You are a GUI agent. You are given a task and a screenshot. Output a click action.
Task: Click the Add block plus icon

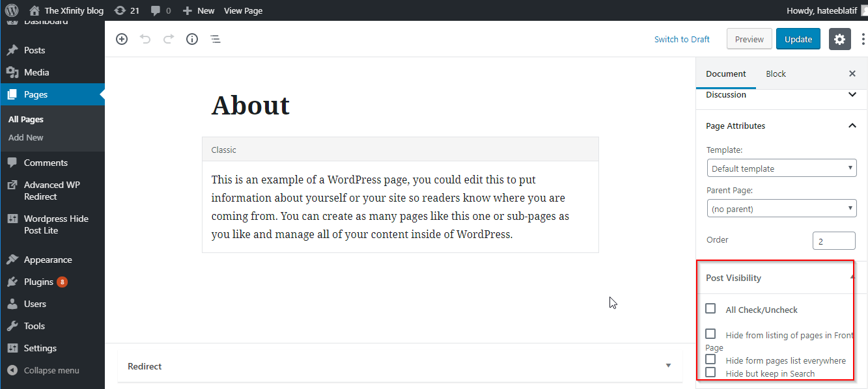click(122, 39)
